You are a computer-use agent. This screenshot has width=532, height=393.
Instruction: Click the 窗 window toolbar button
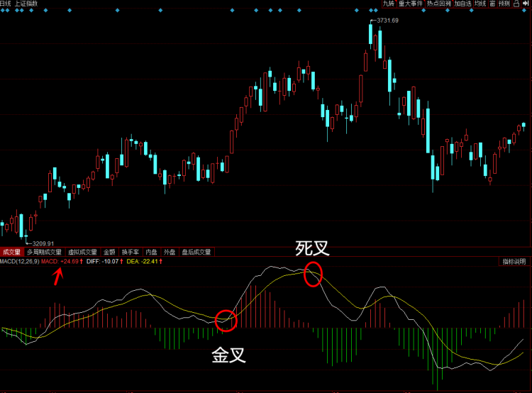(x=492, y=4)
